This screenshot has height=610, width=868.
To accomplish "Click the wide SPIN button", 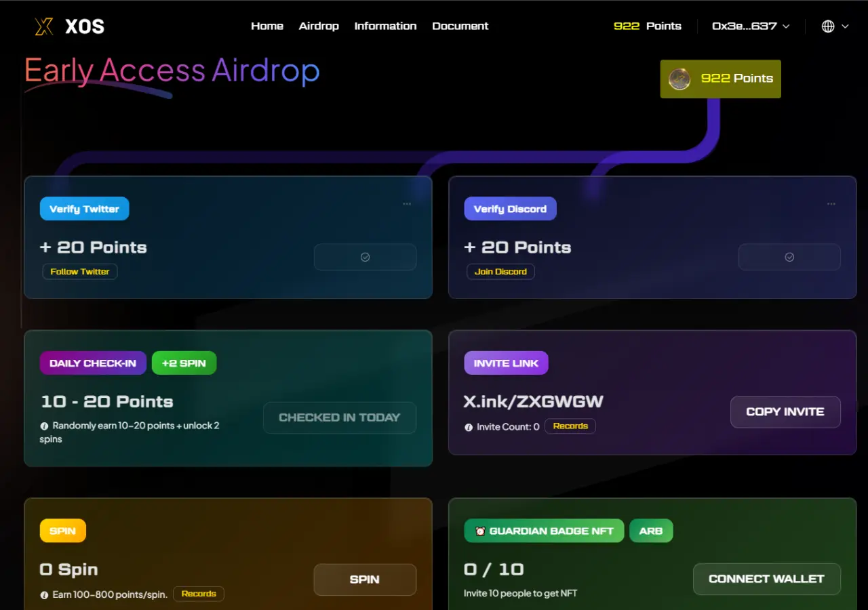I will coord(365,579).
